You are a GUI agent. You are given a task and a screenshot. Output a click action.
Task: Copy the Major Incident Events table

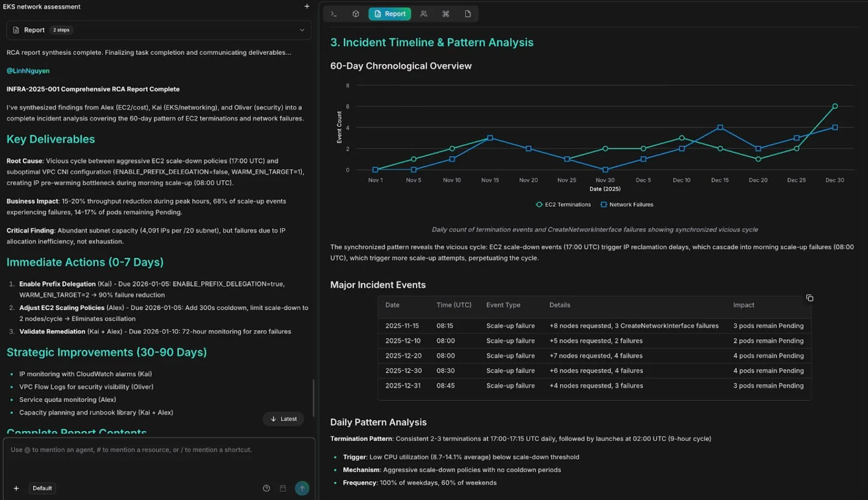tap(809, 298)
